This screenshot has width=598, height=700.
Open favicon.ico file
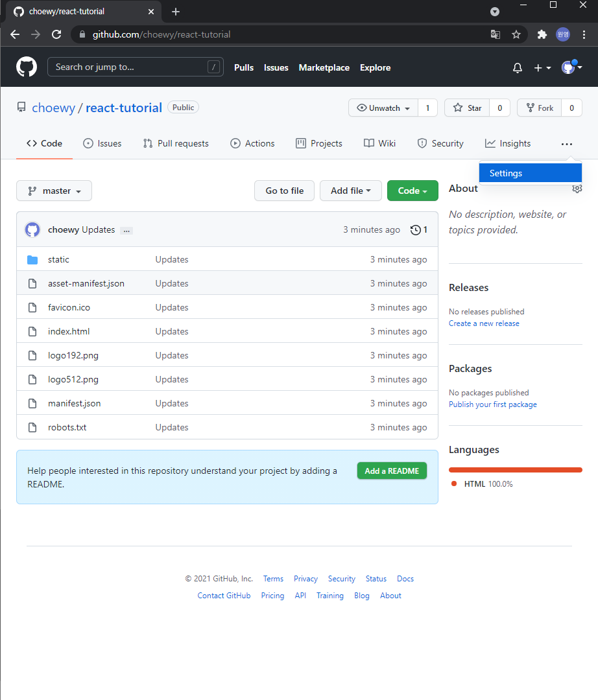pyautogui.click(x=69, y=308)
